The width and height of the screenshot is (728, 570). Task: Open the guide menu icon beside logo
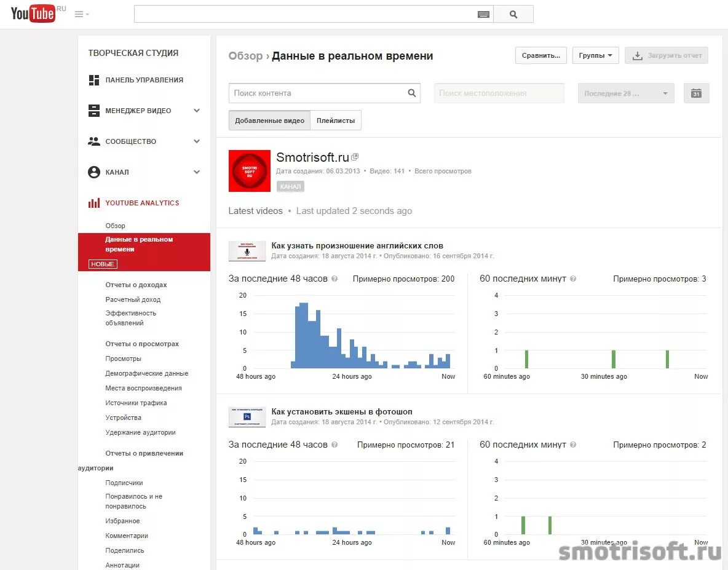tap(82, 14)
